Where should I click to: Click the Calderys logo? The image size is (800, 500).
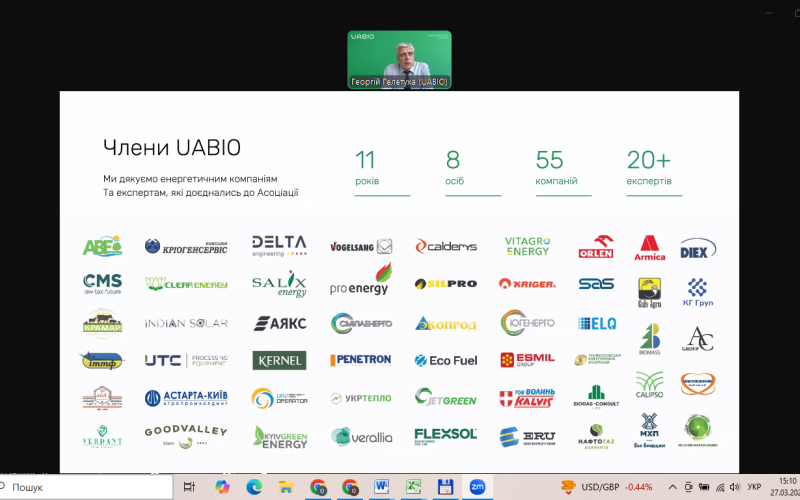(446, 246)
